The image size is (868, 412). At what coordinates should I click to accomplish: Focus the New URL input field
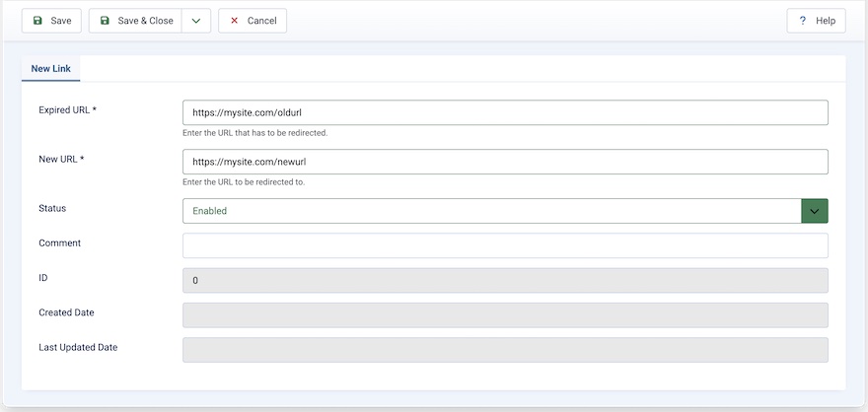click(x=505, y=162)
